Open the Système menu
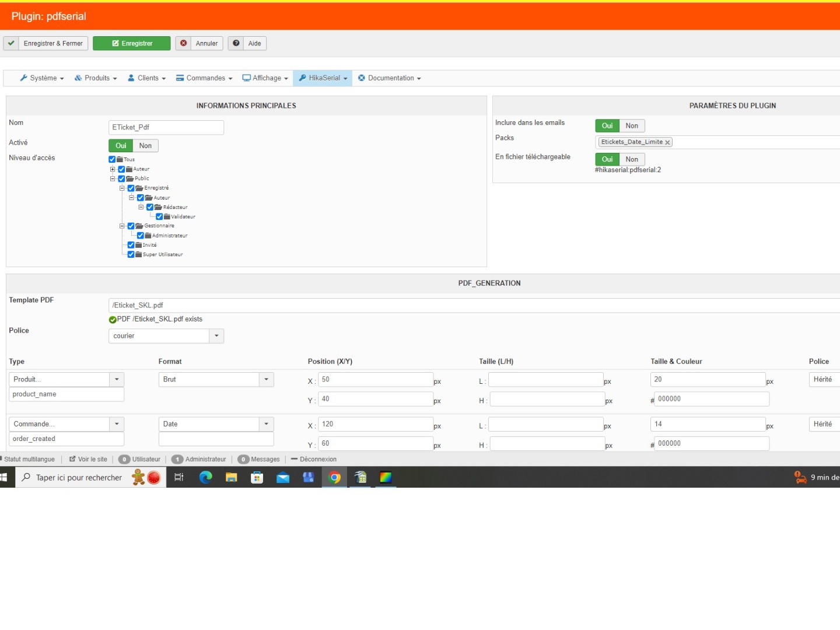The width and height of the screenshot is (840, 630). tap(42, 78)
